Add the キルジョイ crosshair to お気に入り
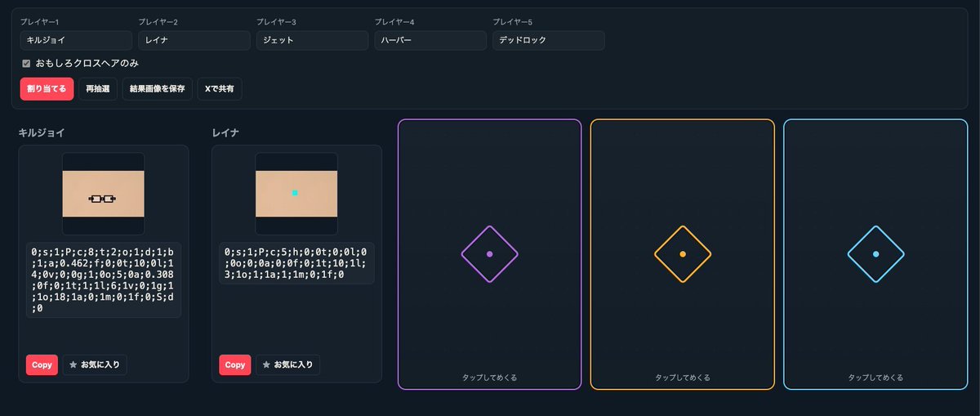The width and height of the screenshot is (980, 416). click(95, 365)
